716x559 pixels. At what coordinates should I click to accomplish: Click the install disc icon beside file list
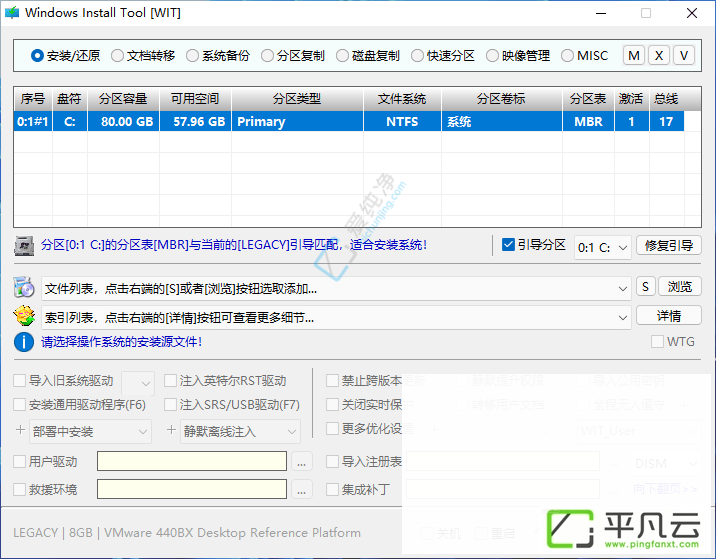coord(24,287)
